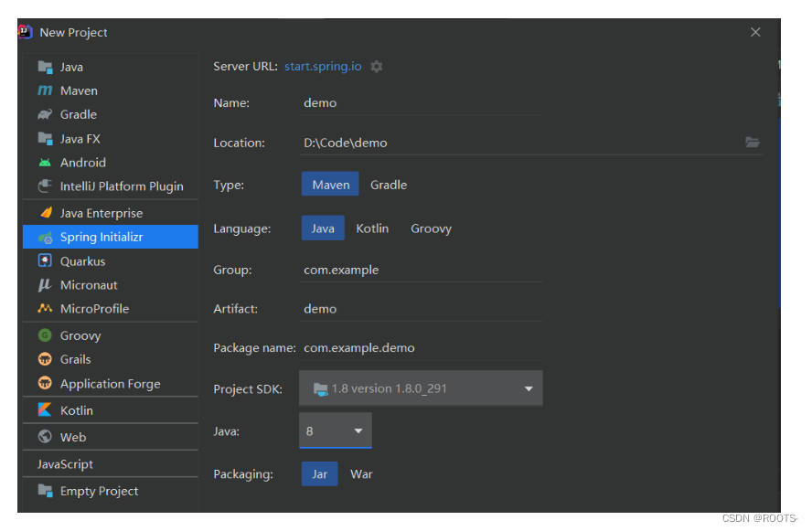Click the Kotlin K icon

tap(45, 409)
